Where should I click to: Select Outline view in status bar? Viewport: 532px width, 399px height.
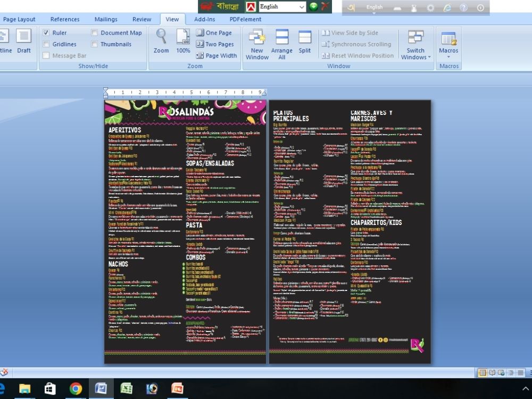pos(511,373)
